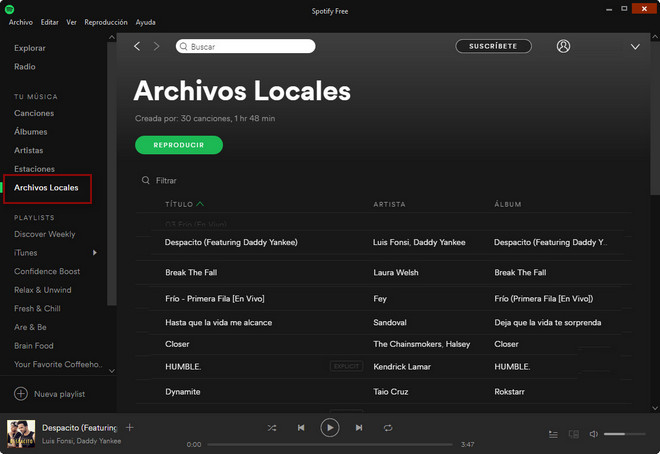Image resolution: width=660 pixels, height=454 pixels.
Task: Click the magnifier icon in search box
Action: point(184,46)
